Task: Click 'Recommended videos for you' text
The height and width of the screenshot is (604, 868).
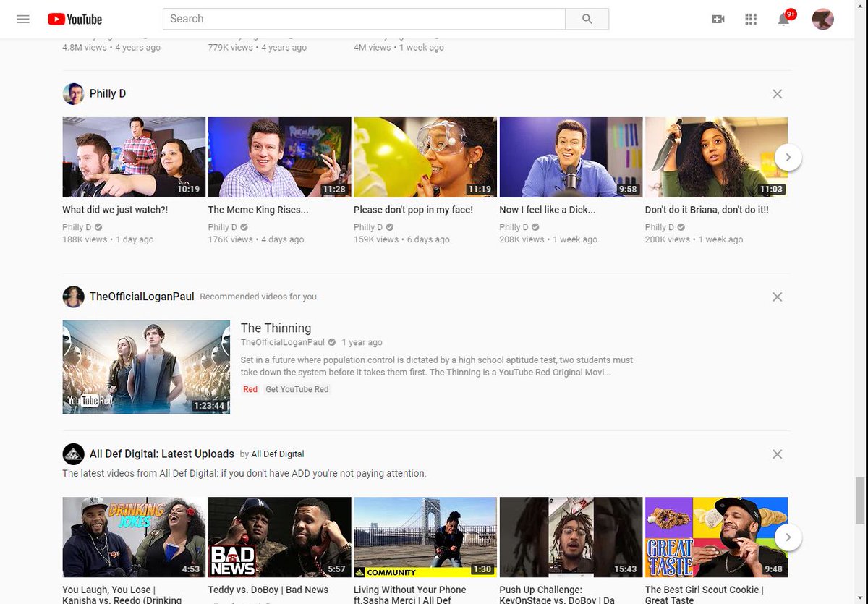Action: click(258, 297)
